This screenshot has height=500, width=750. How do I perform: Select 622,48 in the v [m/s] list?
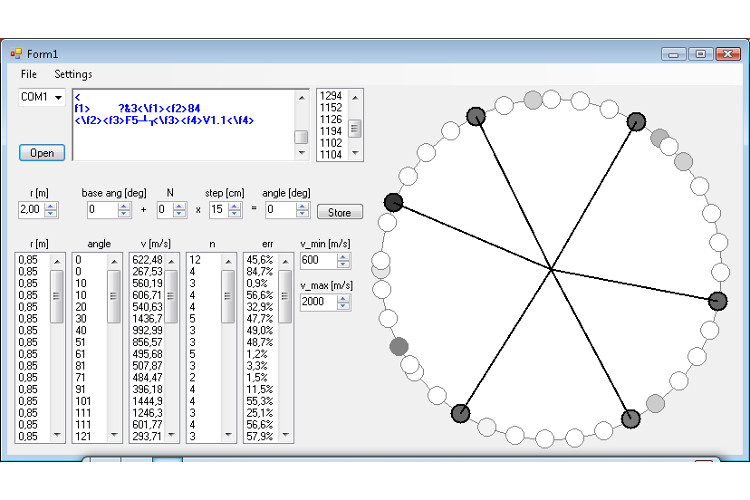point(146,260)
